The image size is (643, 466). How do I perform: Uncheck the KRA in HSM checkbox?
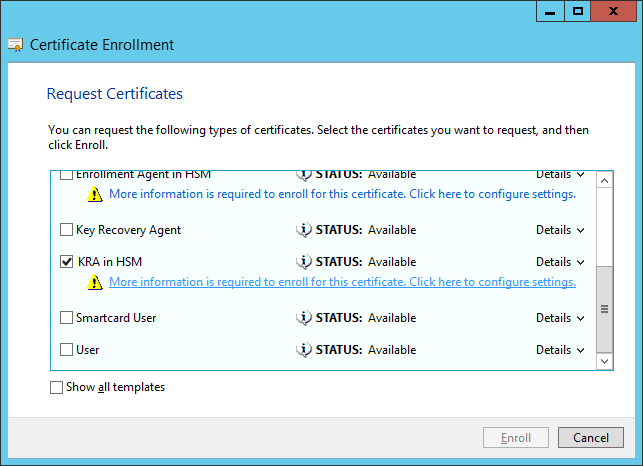(x=67, y=262)
